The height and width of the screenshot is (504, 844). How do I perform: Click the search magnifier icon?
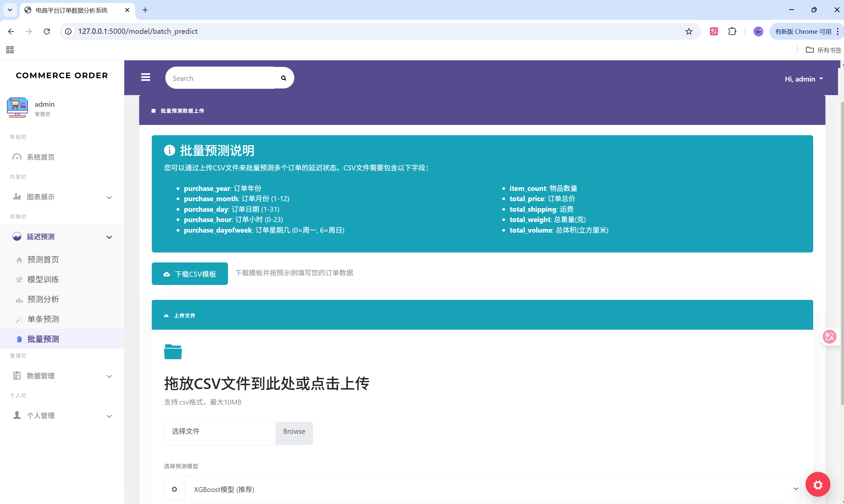[284, 78]
